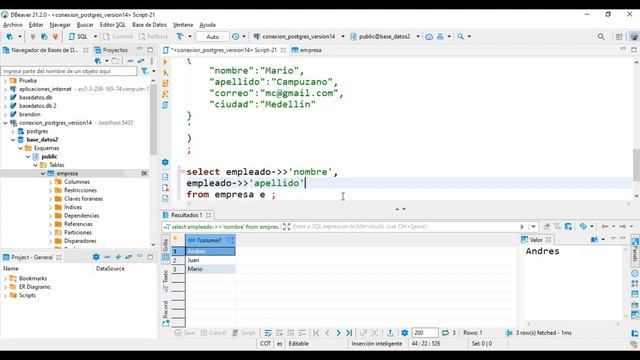Viewport: 640px width, 360px height.
Task: Click the navigator object name filter field
Action: point(69,71)
